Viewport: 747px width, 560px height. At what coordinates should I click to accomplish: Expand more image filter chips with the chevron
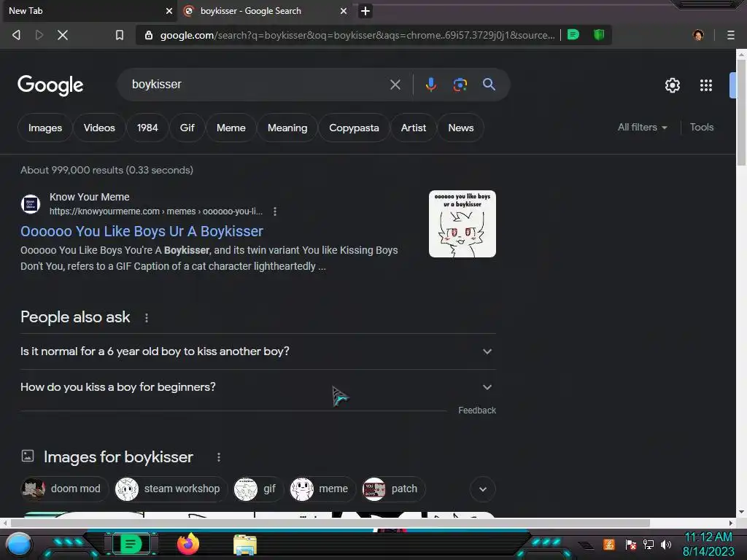(x=483, y=489)
